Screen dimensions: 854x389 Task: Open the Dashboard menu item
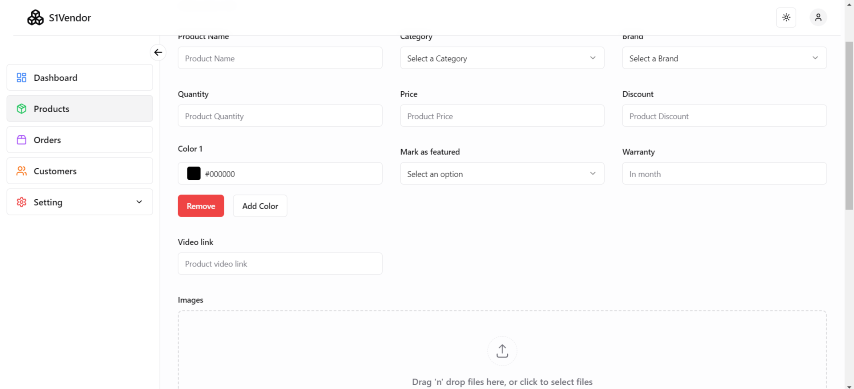(x=80, y=78)
